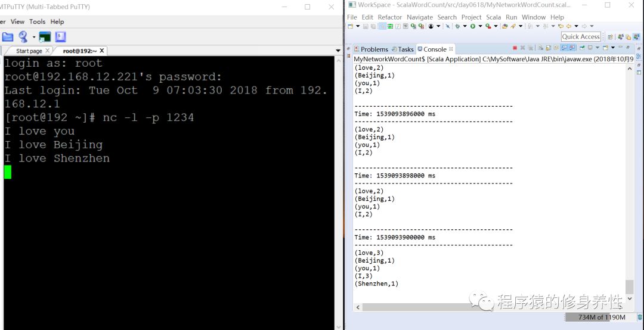Screen dimensions: 644x330
Task: Expand the Display Selected Console dropdown
Action: pos(597,48)
